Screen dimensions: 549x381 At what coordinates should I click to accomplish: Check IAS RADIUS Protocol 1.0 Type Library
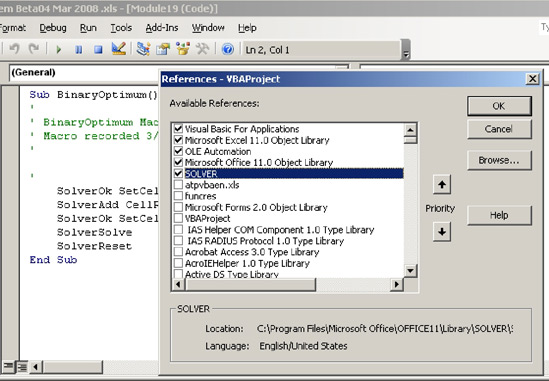click(x=178, y=241)
